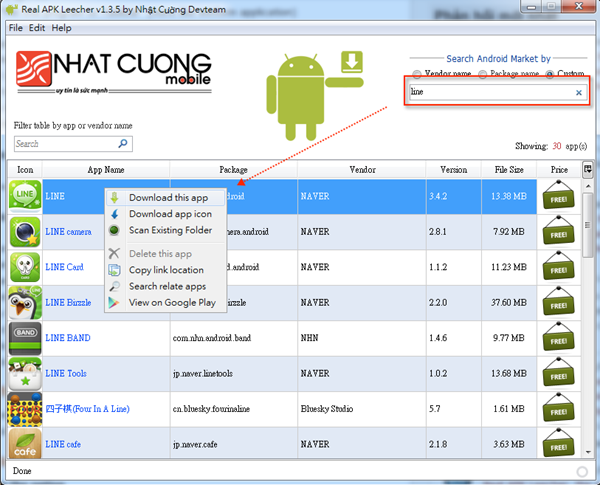Click the Icon column header

click(x=25, y=170)
